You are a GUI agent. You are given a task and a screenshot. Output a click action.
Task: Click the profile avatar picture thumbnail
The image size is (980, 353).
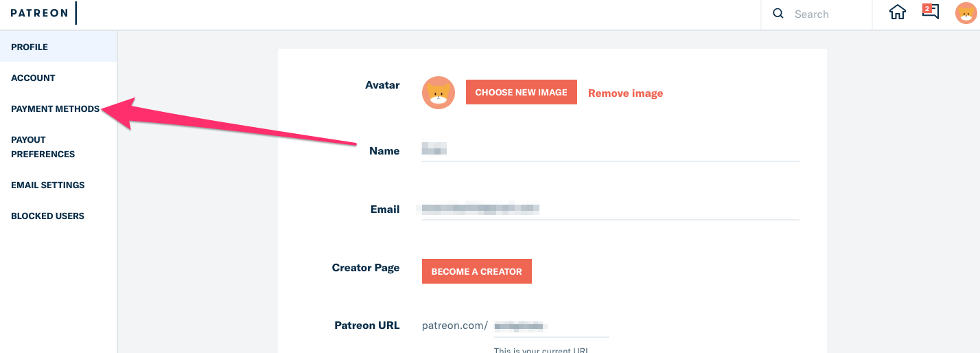[x=439, y=93]
